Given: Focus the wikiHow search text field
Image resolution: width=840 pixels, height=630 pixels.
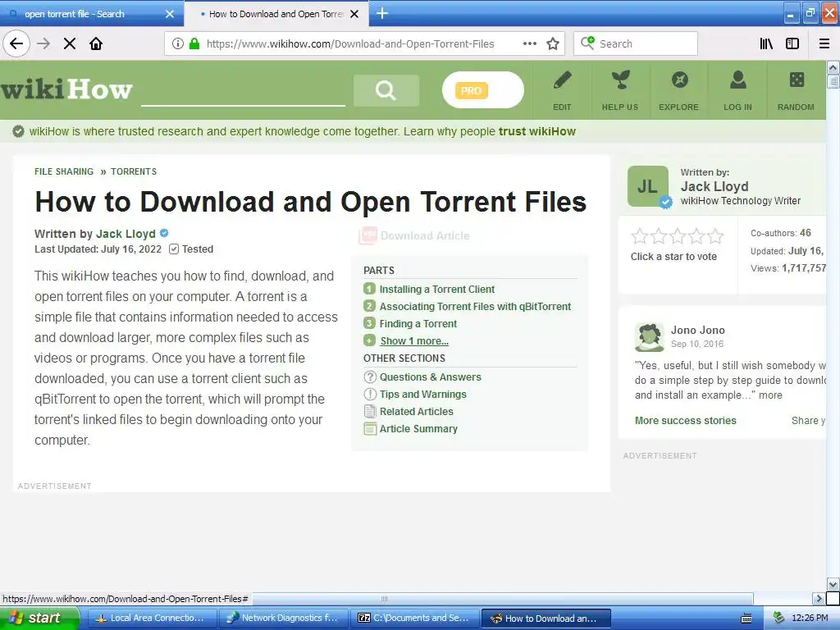Looking at the screenshot, I should (243, 91).
